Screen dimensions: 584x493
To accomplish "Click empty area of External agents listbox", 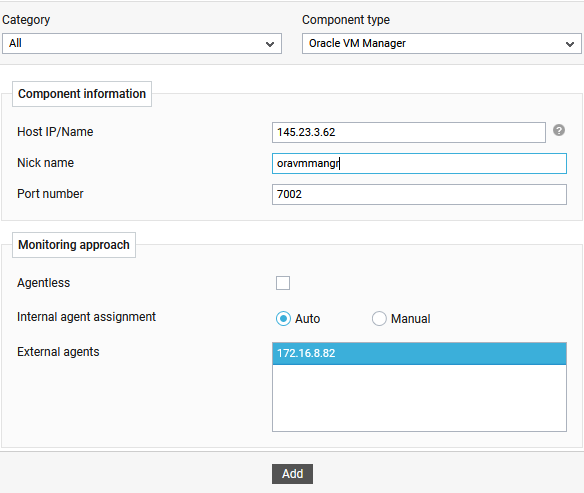I will pyautogui.click(x=419, y=398).
